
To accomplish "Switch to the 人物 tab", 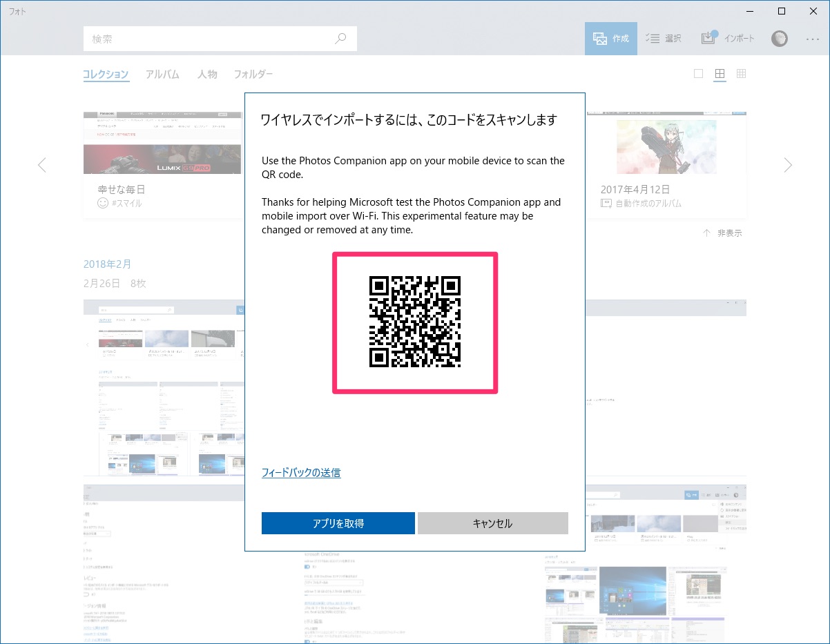I will (207, 75).
